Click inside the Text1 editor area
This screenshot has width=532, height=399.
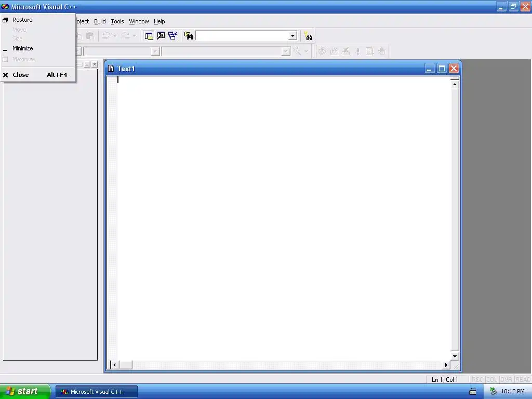coord(284,219)
